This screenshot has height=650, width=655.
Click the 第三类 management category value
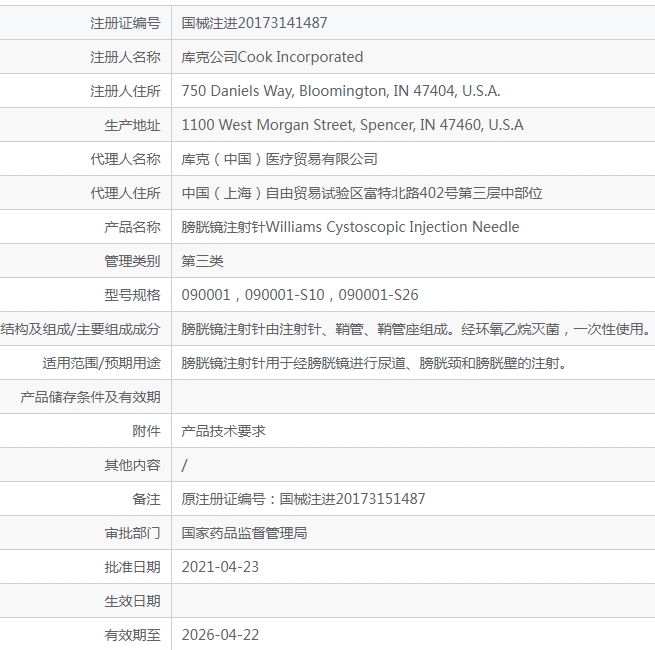coord(202,261)
